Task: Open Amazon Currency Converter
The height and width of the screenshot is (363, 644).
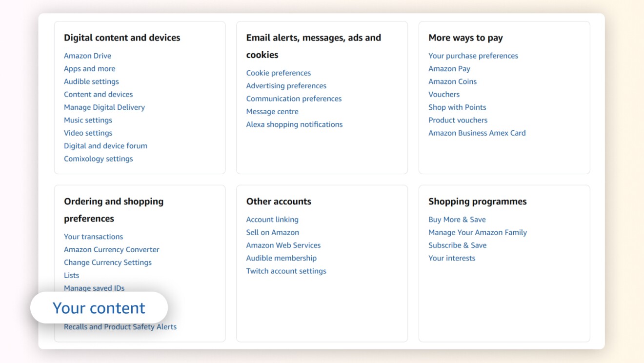Action: tap(111, 249)
